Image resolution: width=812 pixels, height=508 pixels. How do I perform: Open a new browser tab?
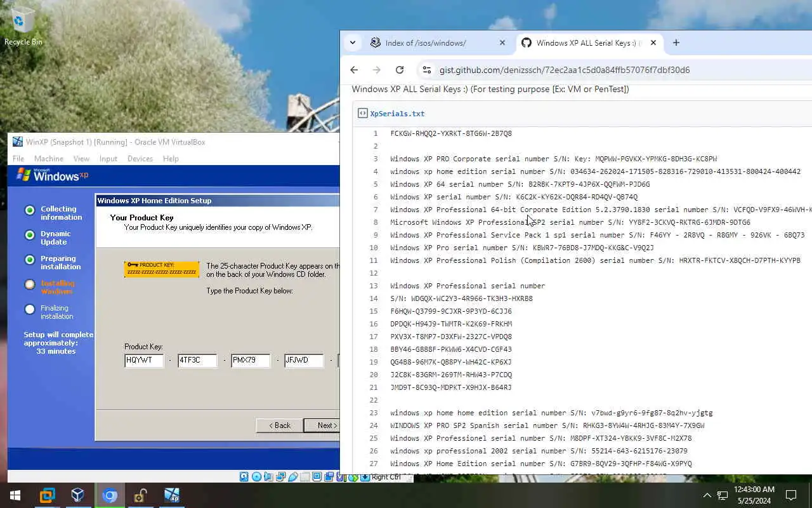click(676, 43)
